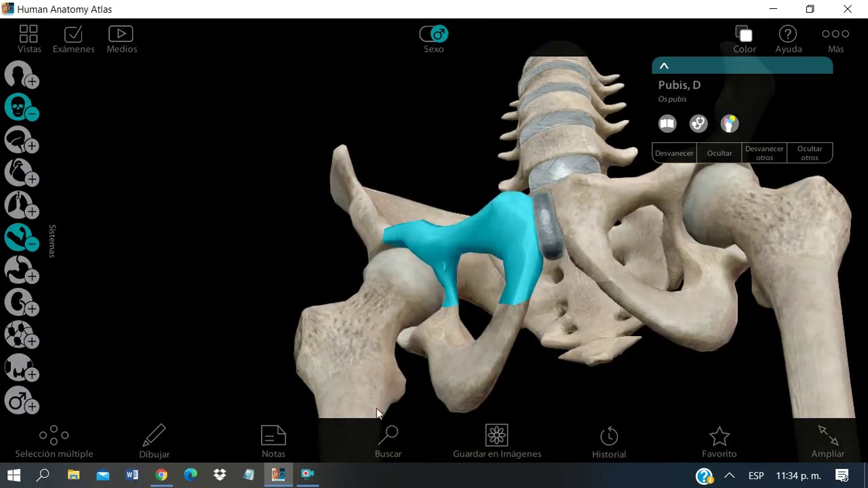Open Windows Start menu
The width and height of the screenshot is (868, 488).
coord(14,475)
